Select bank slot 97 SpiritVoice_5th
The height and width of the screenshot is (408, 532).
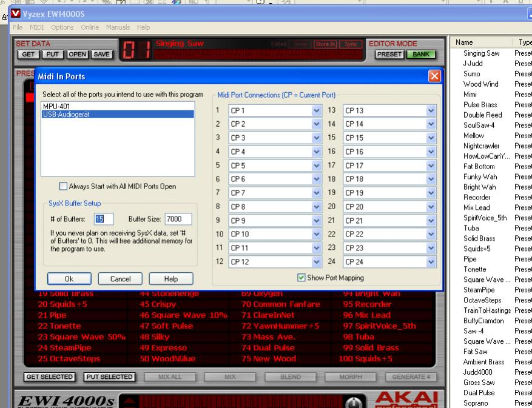coord(379,326)
